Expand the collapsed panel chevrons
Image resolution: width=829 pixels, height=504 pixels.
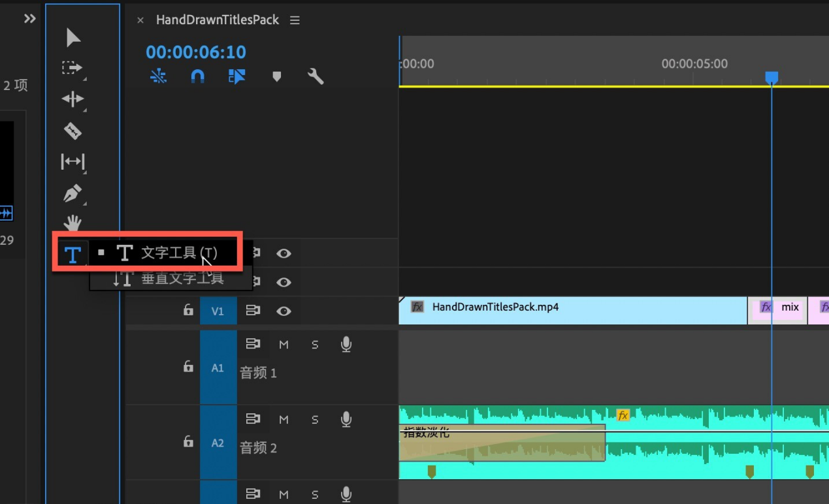tap(29, 19)
